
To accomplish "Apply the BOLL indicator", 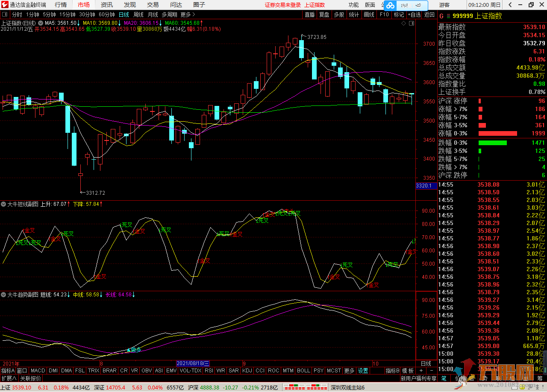I will [x=303, y=371].
